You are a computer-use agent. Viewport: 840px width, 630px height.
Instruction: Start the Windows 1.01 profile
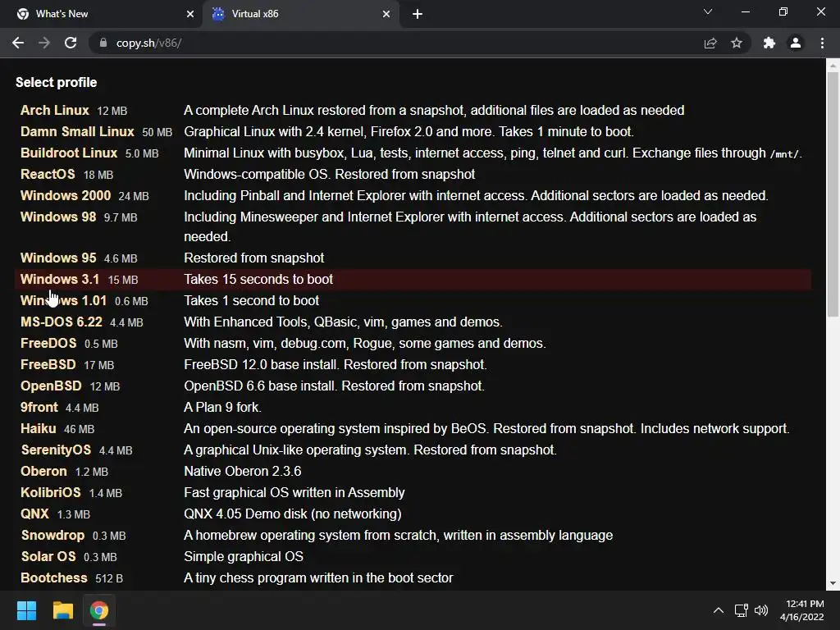pyautogui.click(x=63, y=301)
